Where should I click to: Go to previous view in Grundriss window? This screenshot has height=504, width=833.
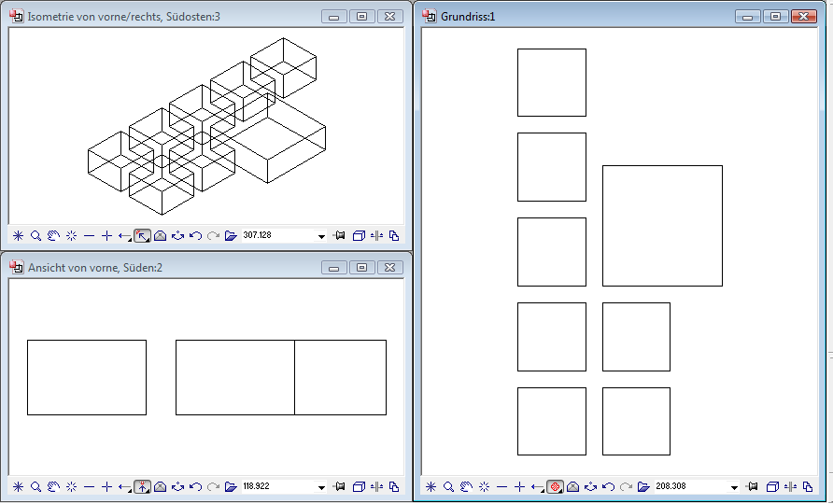click(608, 486)
